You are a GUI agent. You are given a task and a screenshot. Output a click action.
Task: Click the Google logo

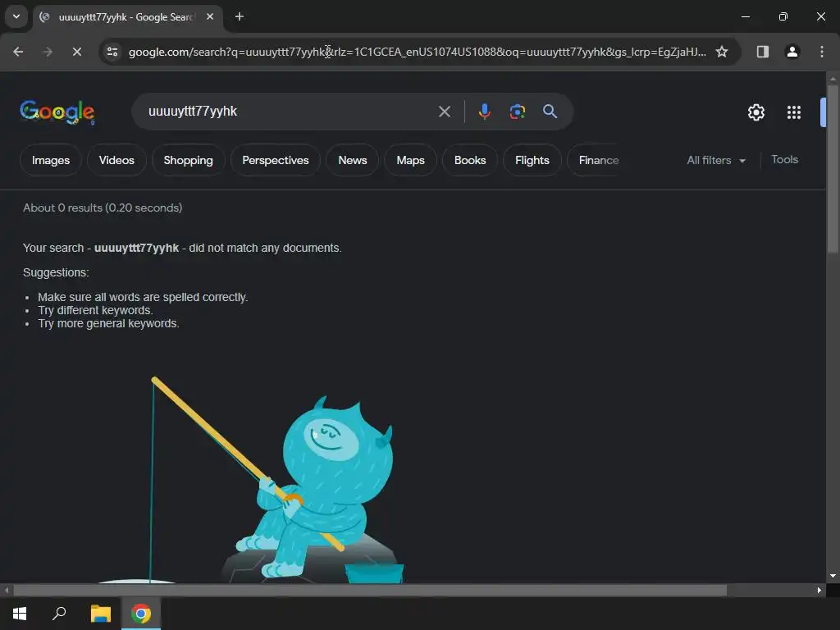click(57, 112)
